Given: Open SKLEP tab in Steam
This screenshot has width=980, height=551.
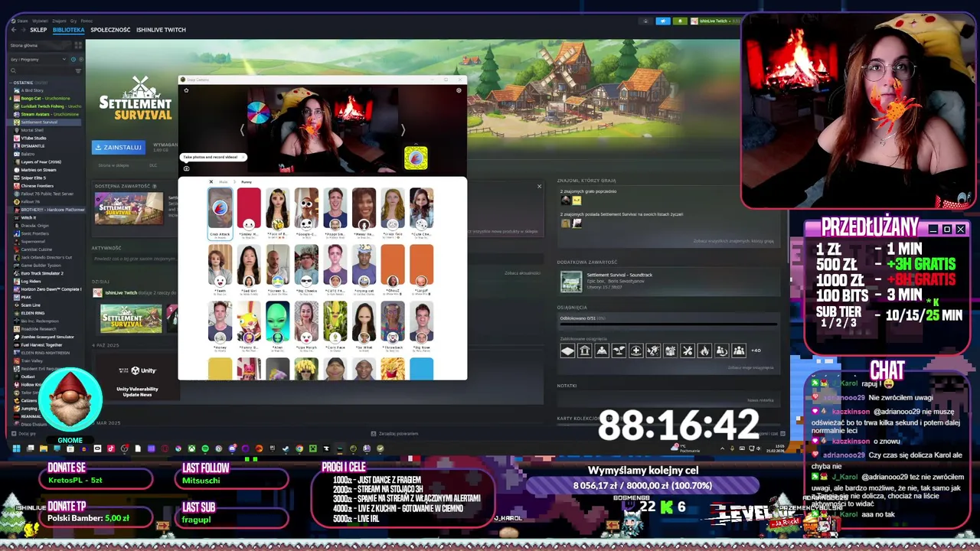Looking at the screenshot, I should [x=38, y=30].
